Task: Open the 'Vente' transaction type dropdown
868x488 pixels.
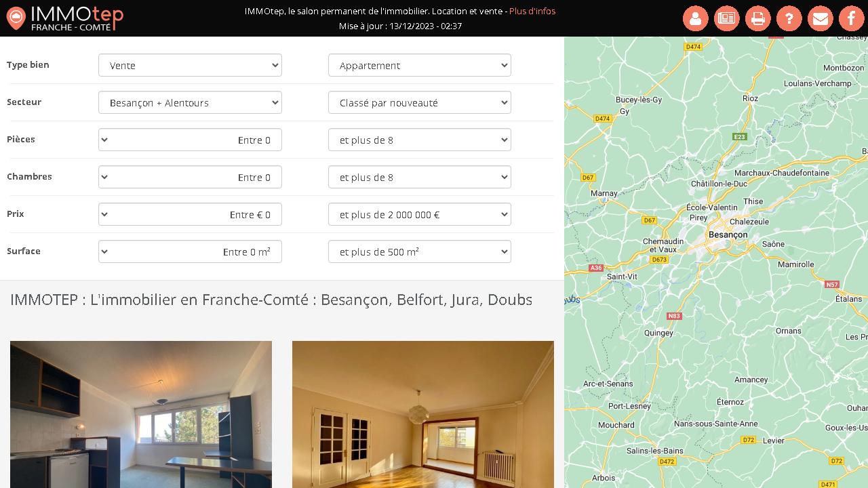Action: pos(190,65)
